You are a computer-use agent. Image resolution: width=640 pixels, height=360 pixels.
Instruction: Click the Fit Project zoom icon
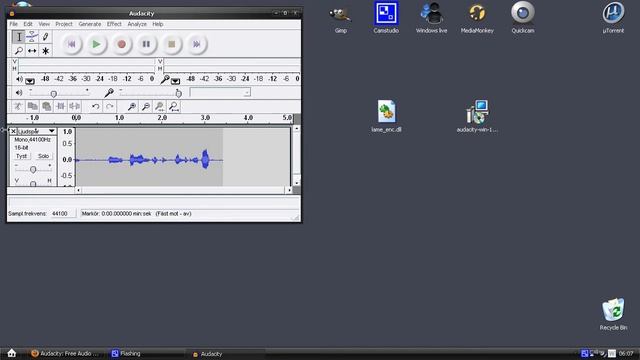[174, 107]
